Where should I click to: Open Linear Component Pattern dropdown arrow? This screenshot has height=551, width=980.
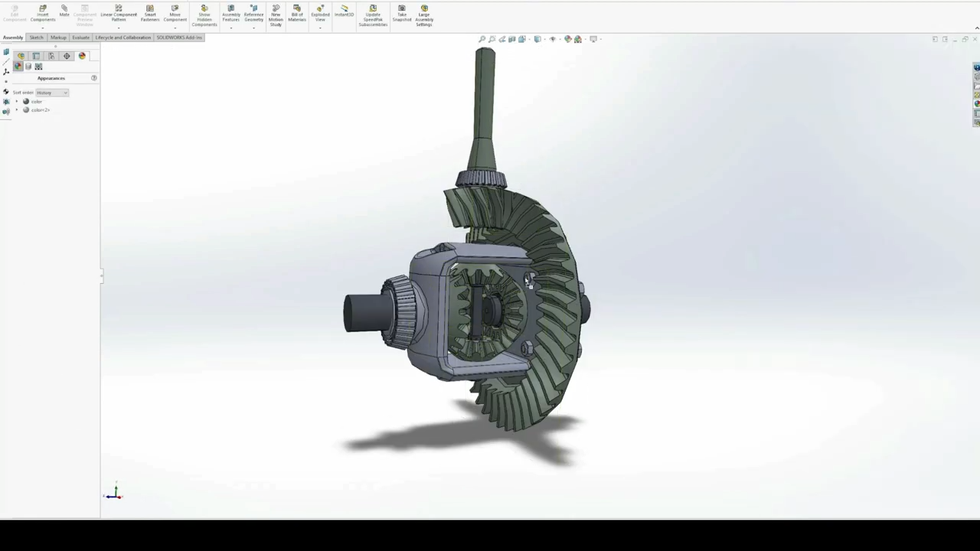[119, 27]
